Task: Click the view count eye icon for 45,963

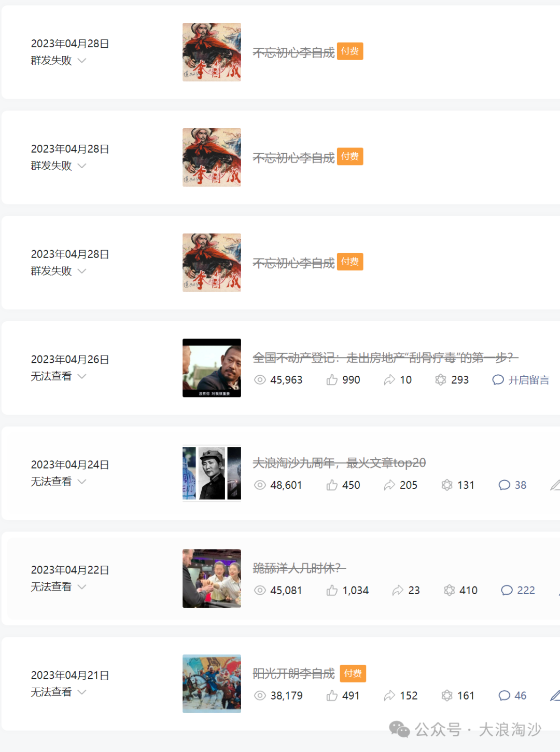Action: point(260,380)
